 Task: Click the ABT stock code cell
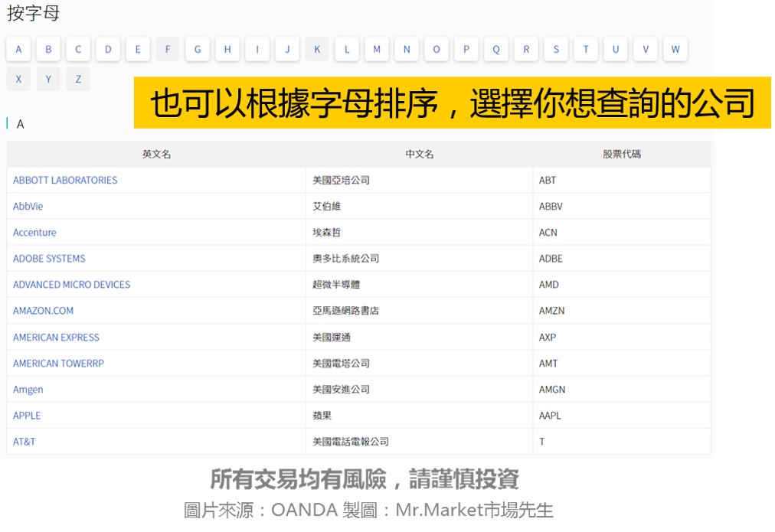[x=622, y=181]
